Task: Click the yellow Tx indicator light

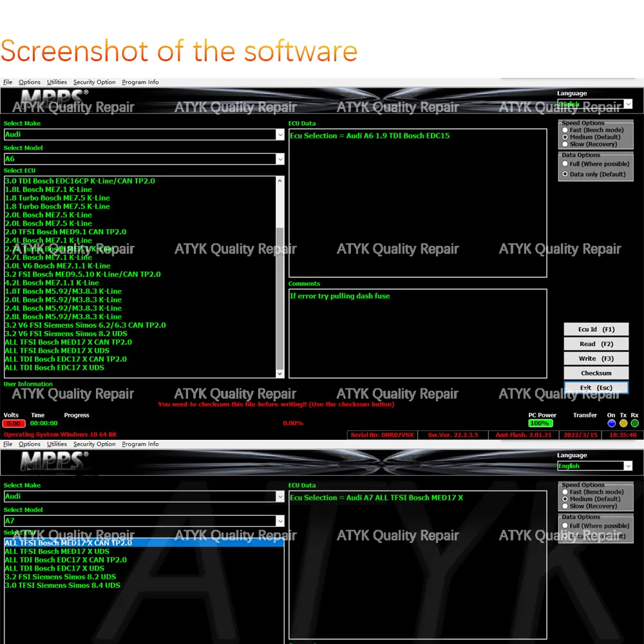Action: click(623, 423)
